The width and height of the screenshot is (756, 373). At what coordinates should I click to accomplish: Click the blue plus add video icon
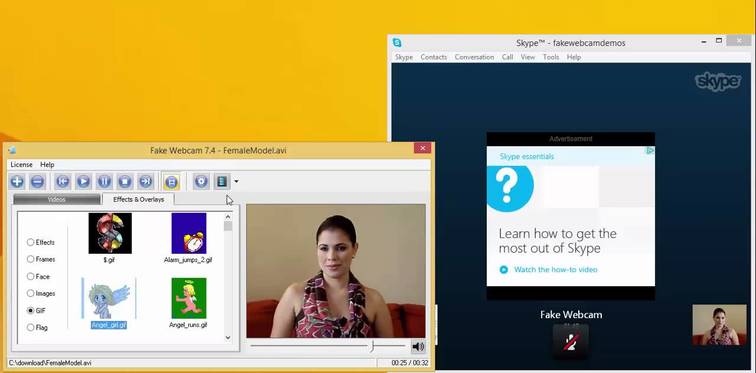click(17, 182)
